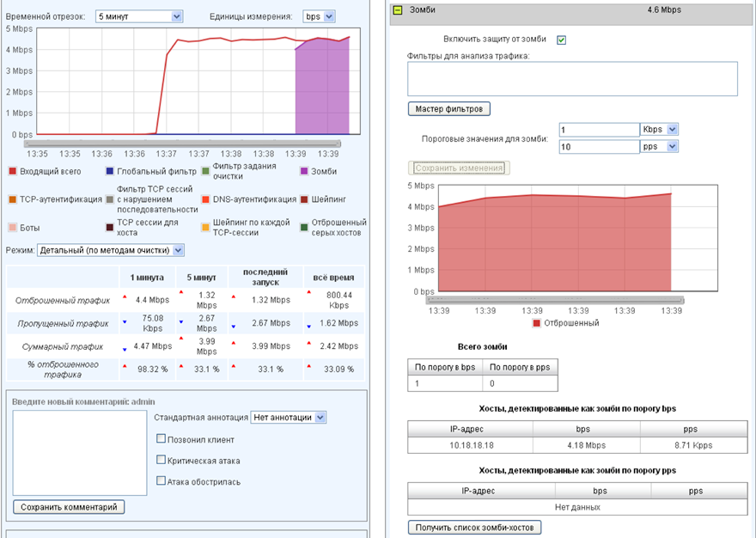
Task: Open the Единицы измерения bps dropdown
Action: pyautogui.click(x=319, y=16)
